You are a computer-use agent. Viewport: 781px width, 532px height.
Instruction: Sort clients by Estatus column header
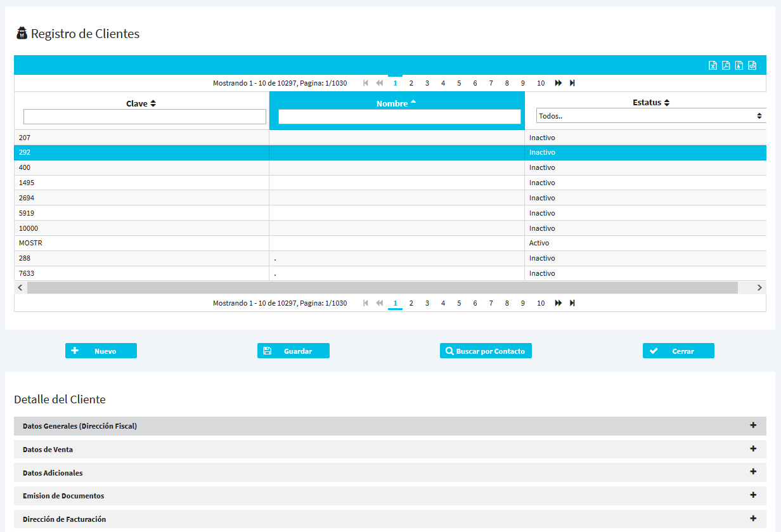tap(651, 102)
